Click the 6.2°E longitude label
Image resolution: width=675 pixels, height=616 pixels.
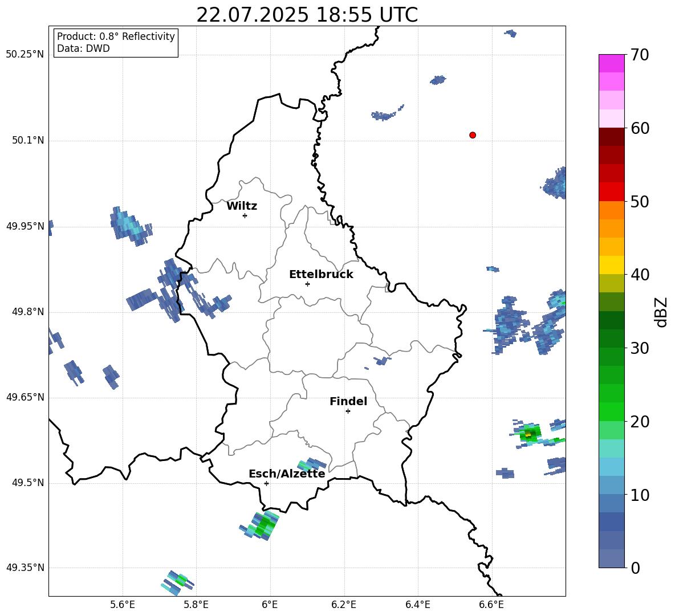(344, 605)
